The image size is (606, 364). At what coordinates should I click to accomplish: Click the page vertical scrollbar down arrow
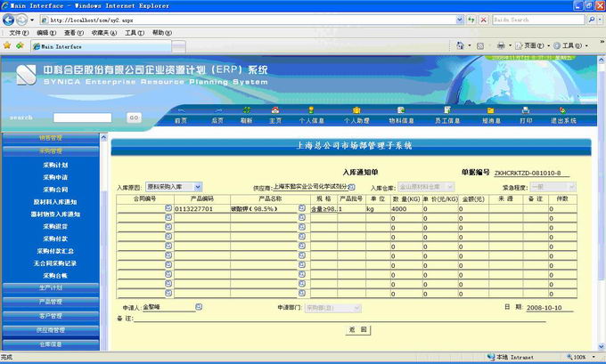[x=601, y=346]
